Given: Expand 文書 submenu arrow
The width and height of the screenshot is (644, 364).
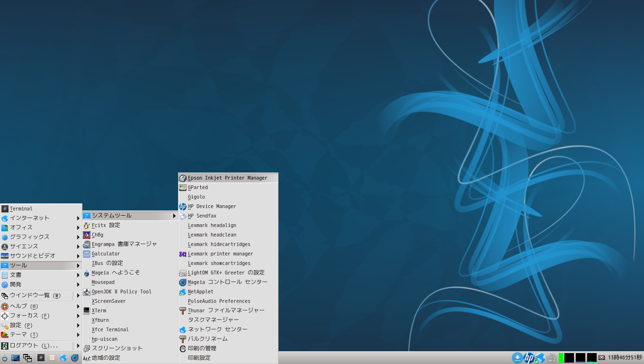Looking at the screenshot, I should click(x=78, y=275).
